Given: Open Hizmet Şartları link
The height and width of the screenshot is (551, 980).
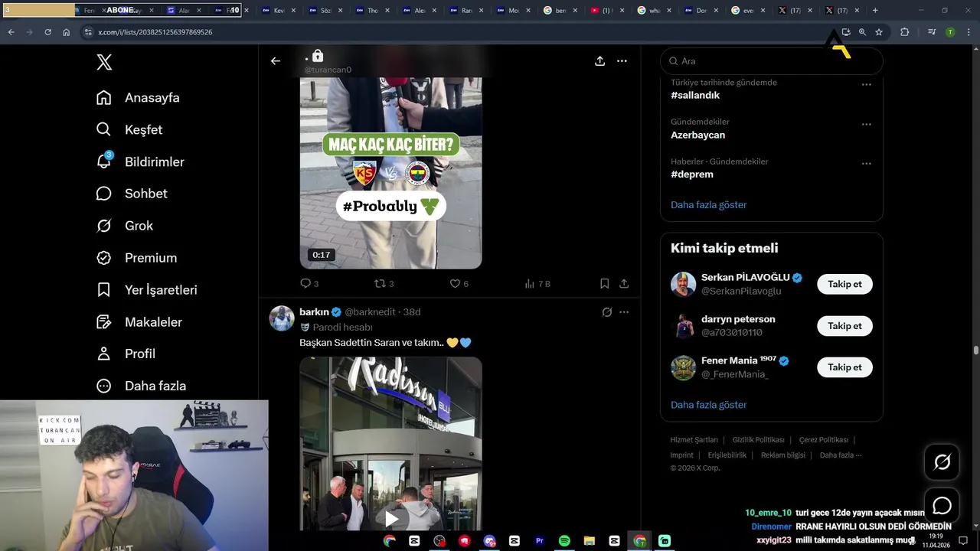Looking at the screenshot, I should (694, 440).
